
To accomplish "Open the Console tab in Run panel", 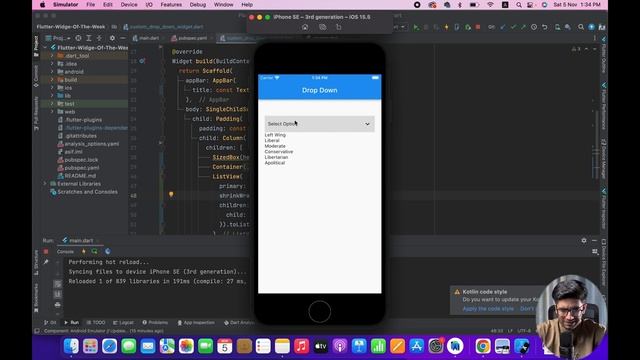I will coord(65,251).
